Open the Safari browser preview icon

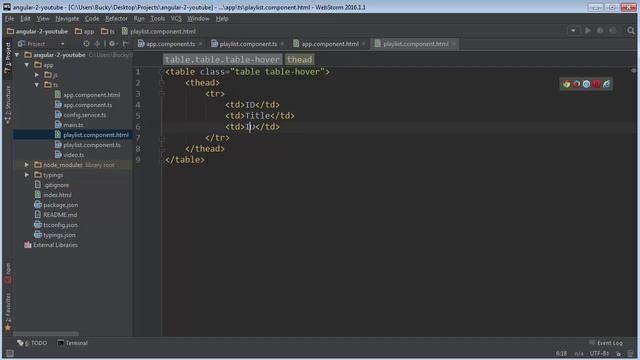586,84
